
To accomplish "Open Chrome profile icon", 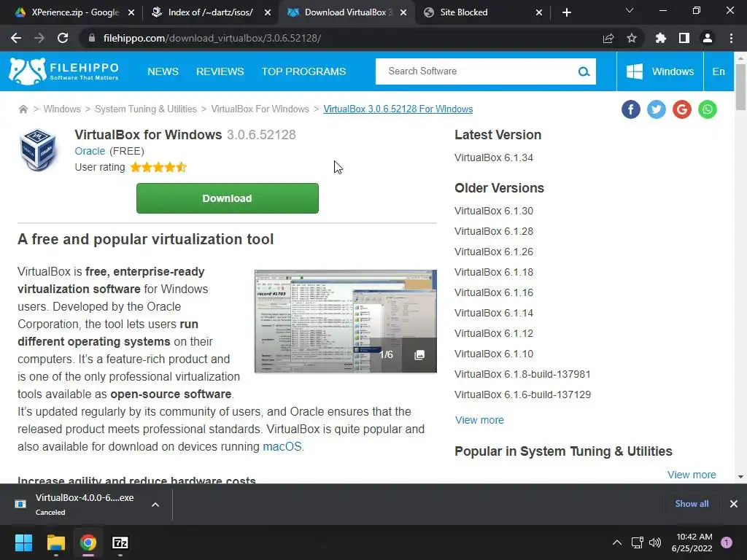I will [708, 38].
